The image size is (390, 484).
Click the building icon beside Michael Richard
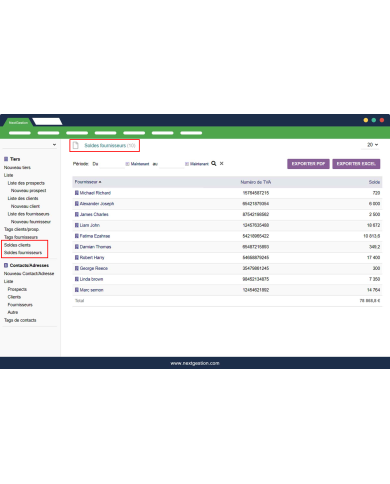76,193
